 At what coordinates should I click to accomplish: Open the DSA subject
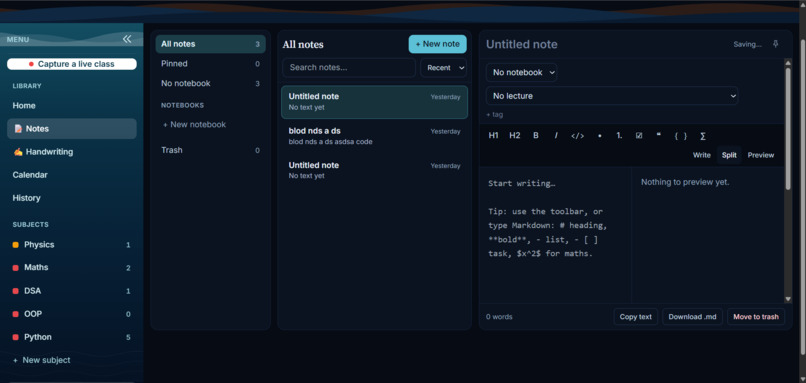click(x=72, y=291)
